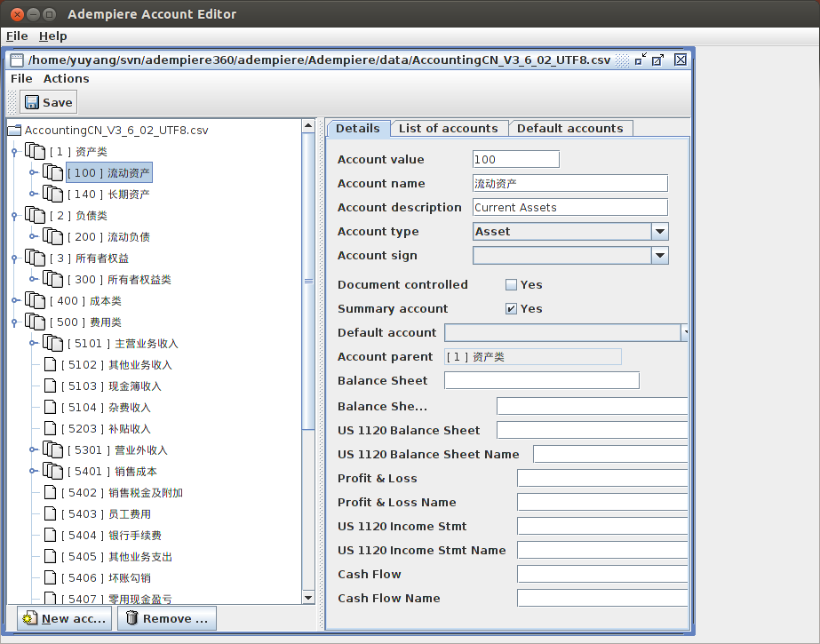Click the tree scrollbar down arrow

(x=308, y=598)
